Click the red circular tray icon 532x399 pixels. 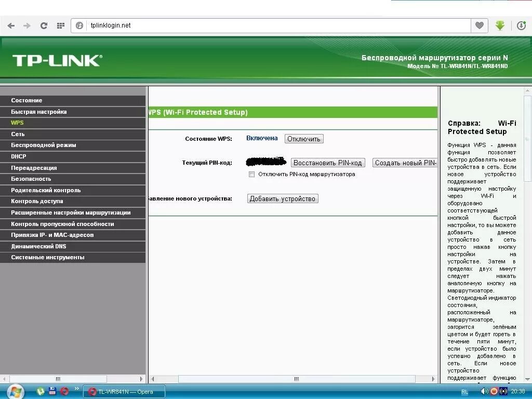coord(494,391)
